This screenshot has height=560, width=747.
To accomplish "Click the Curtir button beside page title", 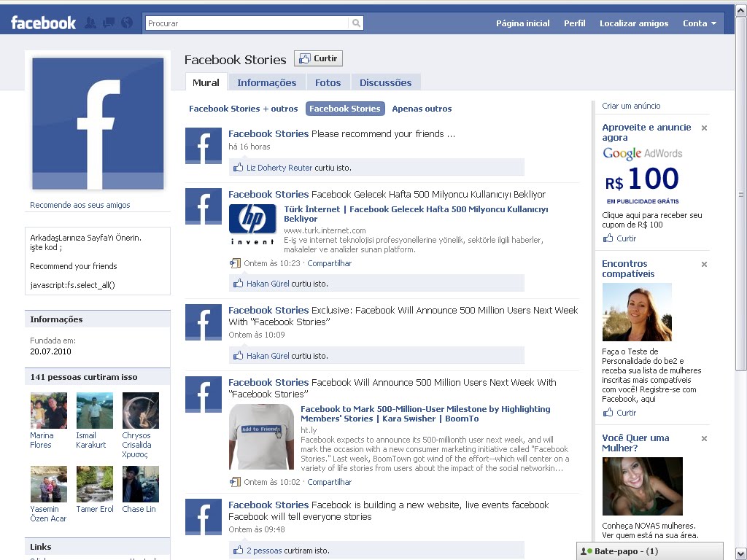I will pyautogui.click(x=318, y=58).
